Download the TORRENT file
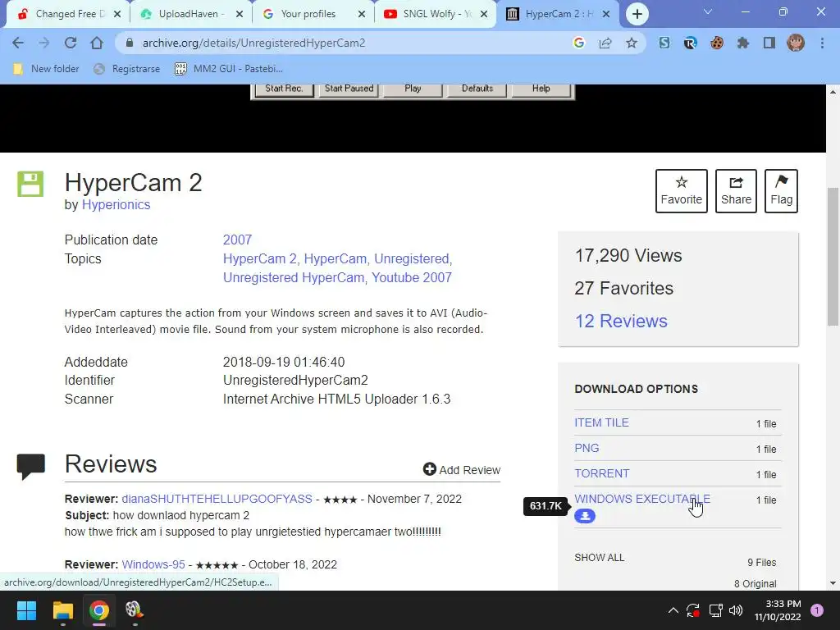The width and height of the screenshot is (840, 630). click(x=601, y=473)
